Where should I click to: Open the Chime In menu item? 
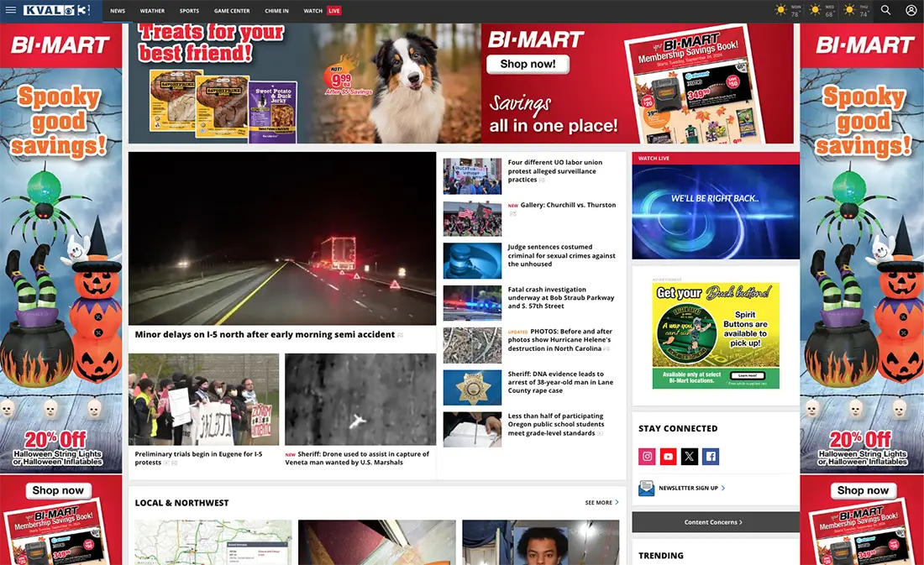(276, 11)
